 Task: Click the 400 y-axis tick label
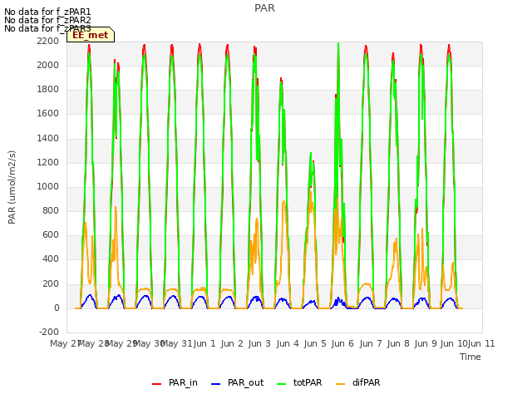click(x=51, y=259)
